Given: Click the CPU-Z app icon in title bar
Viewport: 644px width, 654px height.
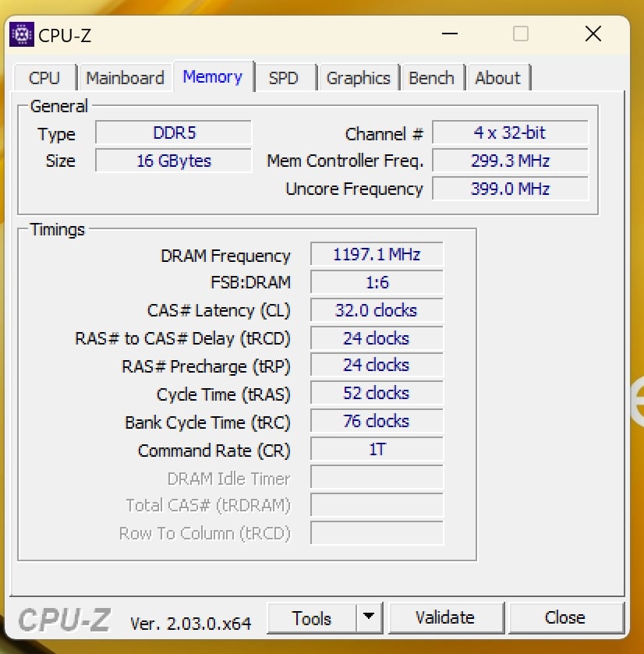Looking at the screenshot, I should [22, 35].
